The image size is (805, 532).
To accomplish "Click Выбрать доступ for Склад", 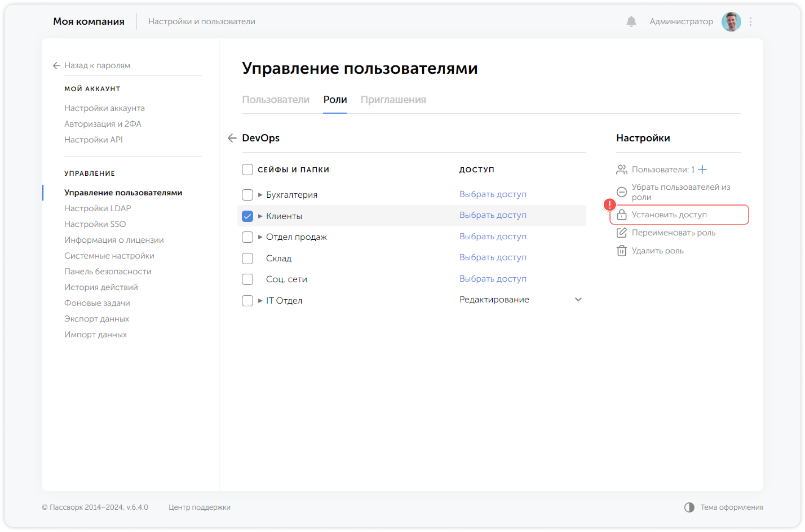I will click(493, 257).
